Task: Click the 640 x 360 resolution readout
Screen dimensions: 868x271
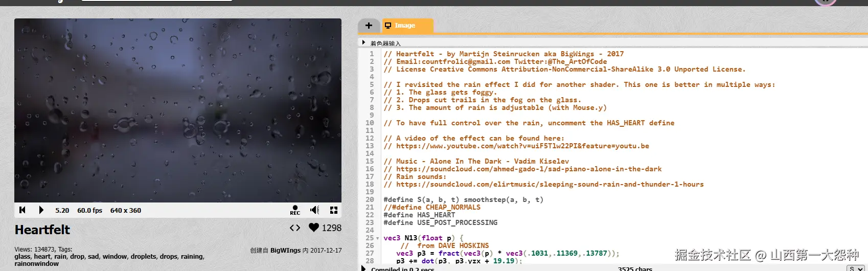Action: (x=126, y=210)
